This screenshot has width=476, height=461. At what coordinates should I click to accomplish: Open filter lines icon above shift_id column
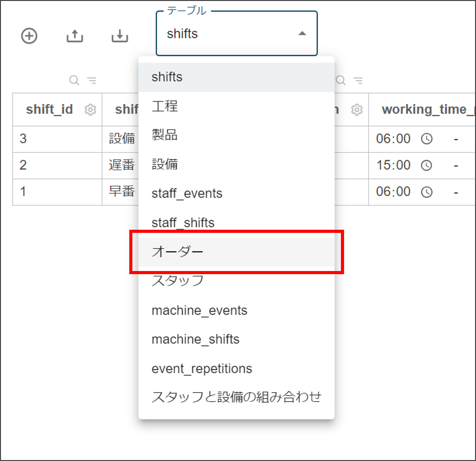[x=92, y=80]
